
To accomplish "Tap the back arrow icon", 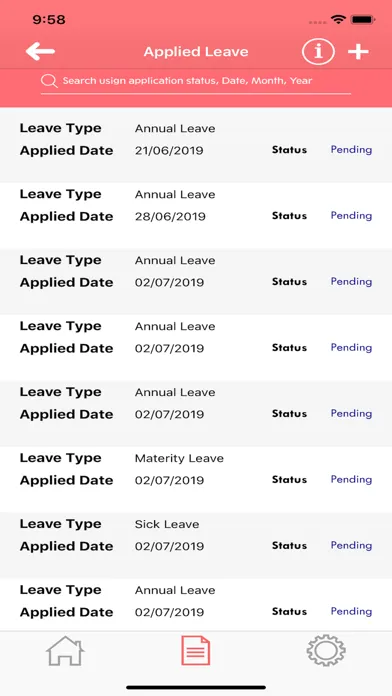I will pyautogui.click(x=40, y=52).
